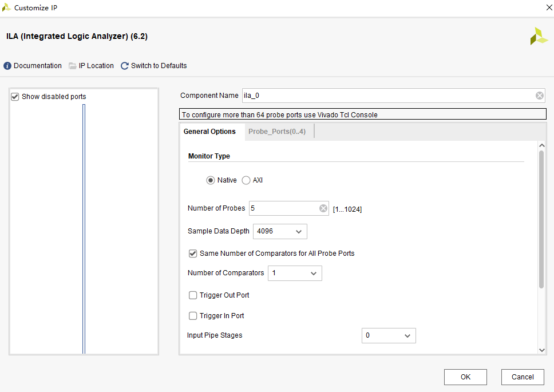The height and width of the screenshot is (392, 554).
Task: Click the Sample Data Depth label
Action: click(219, 231)
